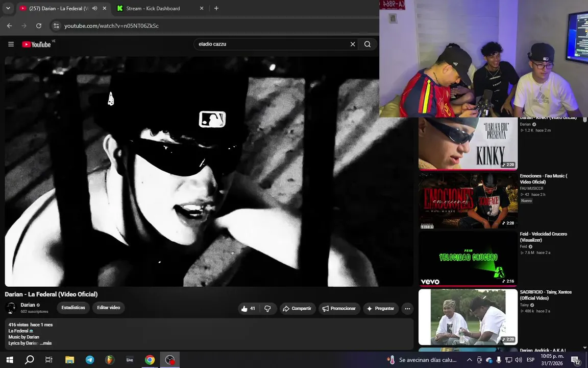This screenshot has height=368, width=588.
Task: Like the video with thumbs up
Action: [x=248, y=309]
